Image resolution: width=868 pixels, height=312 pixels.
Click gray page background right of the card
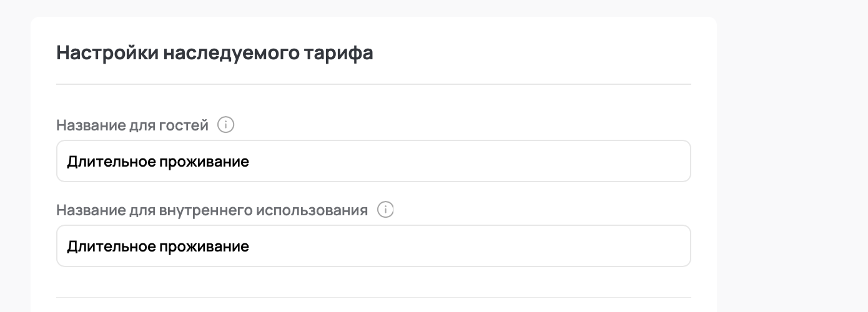[793, 156]
